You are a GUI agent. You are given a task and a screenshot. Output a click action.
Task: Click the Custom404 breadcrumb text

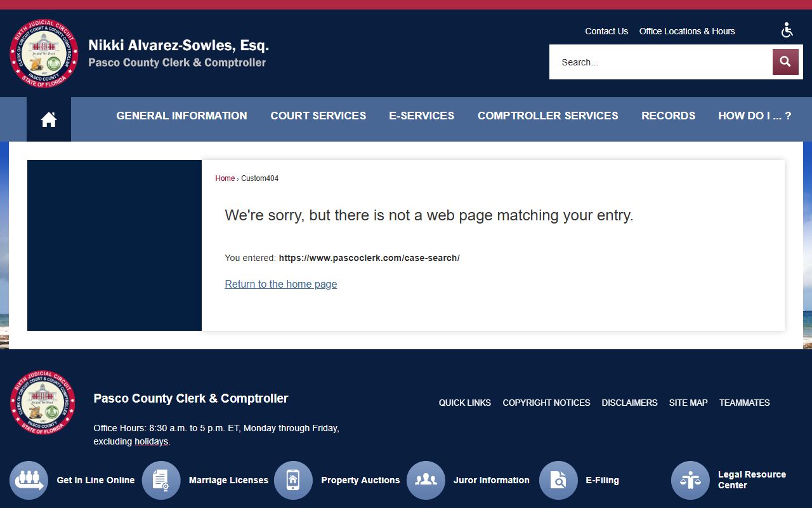coord(259,178)
